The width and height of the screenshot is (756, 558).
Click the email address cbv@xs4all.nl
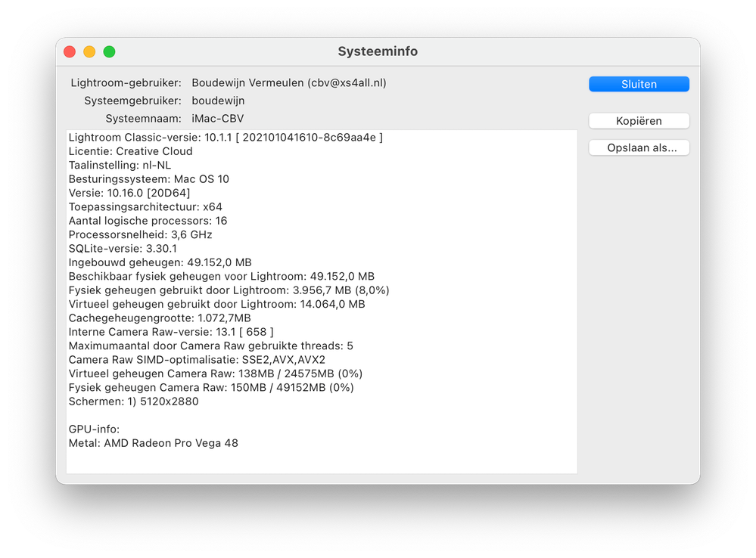point(350,83)
